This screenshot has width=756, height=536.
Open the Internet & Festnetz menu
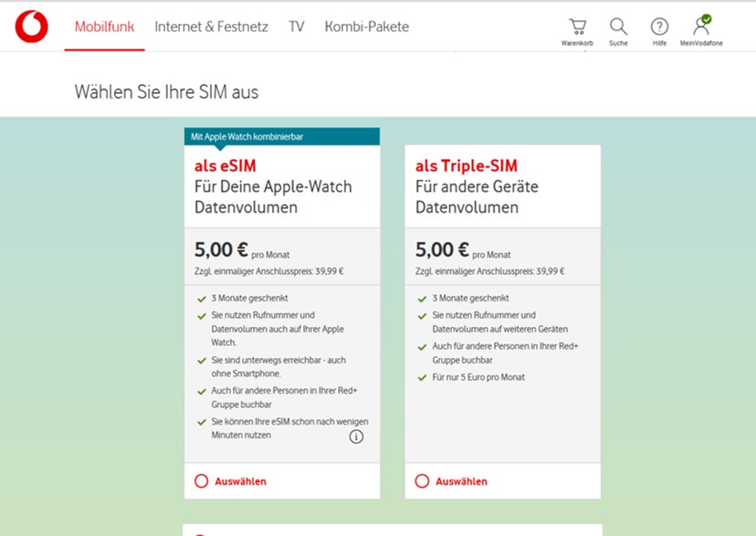pyautogui.click(x=211, y=26)
